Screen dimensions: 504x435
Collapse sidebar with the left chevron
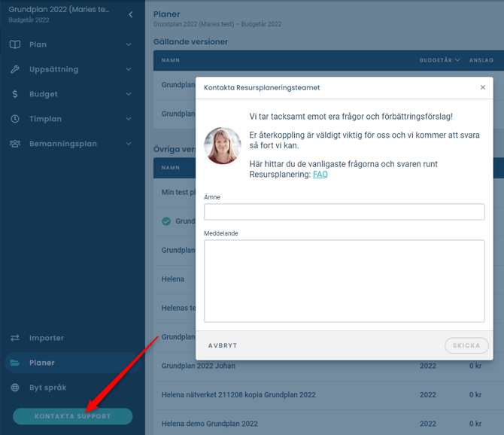[130, 14]
